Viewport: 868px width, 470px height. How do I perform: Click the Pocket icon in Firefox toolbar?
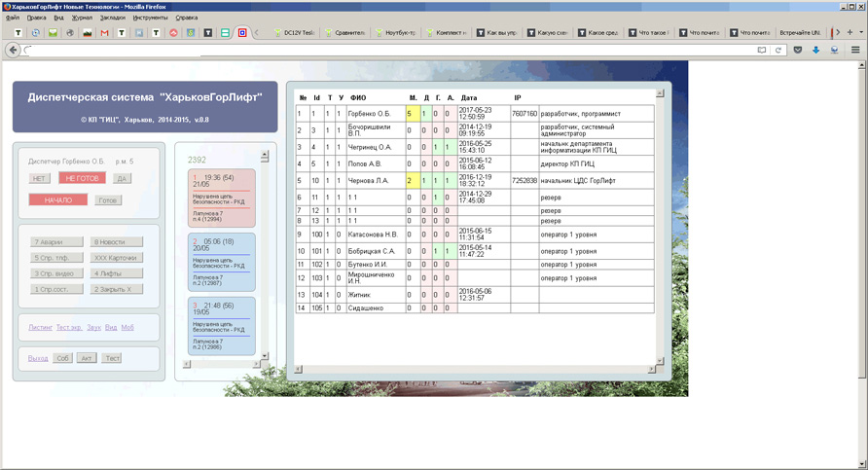click(798, 50)
